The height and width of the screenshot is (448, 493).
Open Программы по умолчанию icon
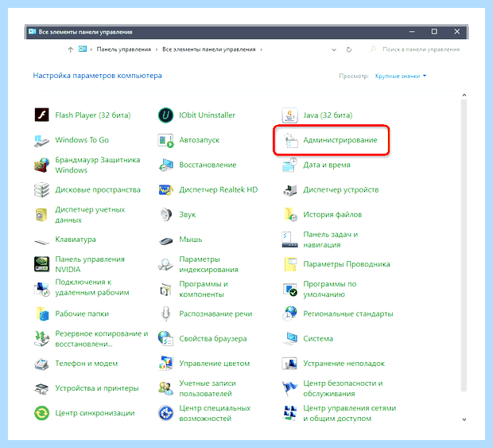(289, 289)
